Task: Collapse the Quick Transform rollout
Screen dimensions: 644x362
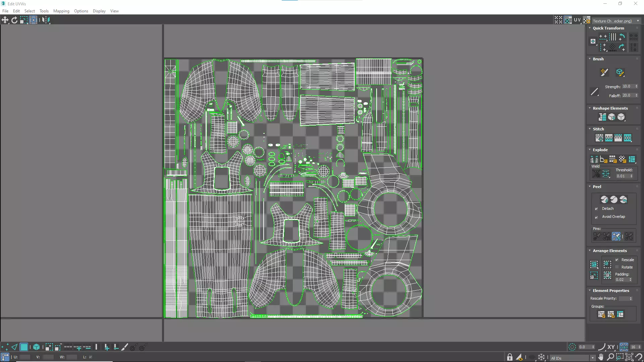Action: point(590,28)
